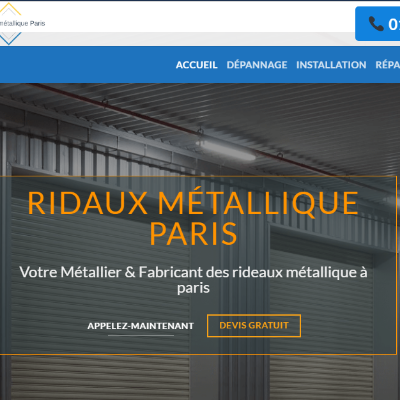The width and height of the screenshot is (400, 400).
Task: Open the blue phone number button
Action: pos(377,24)
